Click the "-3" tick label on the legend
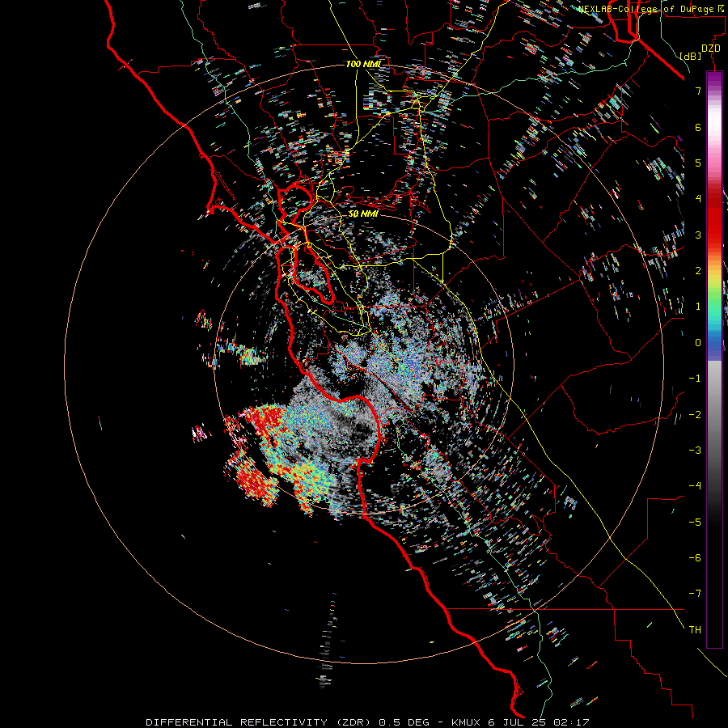The width and height of the screenshot is (728, 728). (695, 451)
